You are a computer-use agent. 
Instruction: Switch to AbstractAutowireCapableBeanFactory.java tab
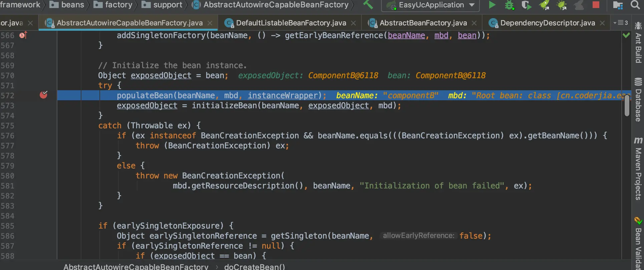(x=129, y=23)
